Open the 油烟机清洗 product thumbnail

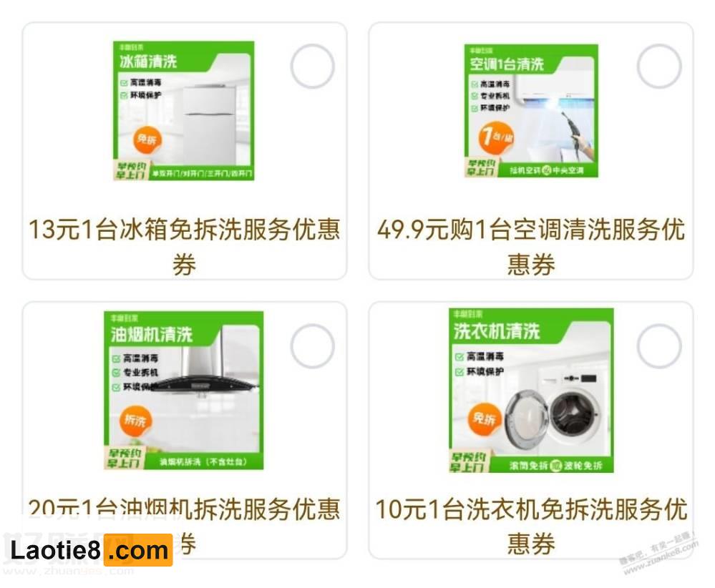183,390
